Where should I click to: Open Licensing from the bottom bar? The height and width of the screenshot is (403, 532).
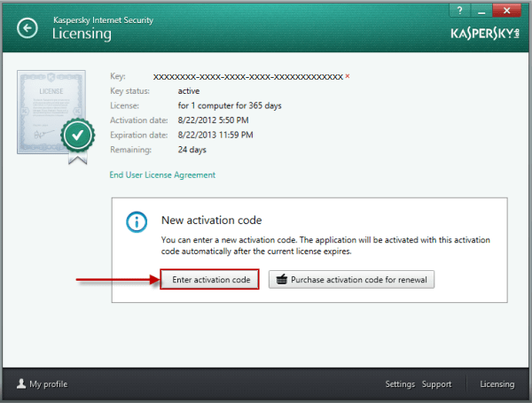click(497, 384)
